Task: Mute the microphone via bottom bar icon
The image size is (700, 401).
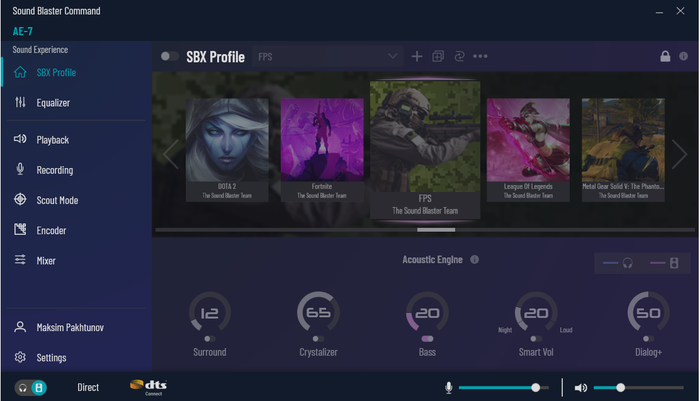Action: point(449,388)
